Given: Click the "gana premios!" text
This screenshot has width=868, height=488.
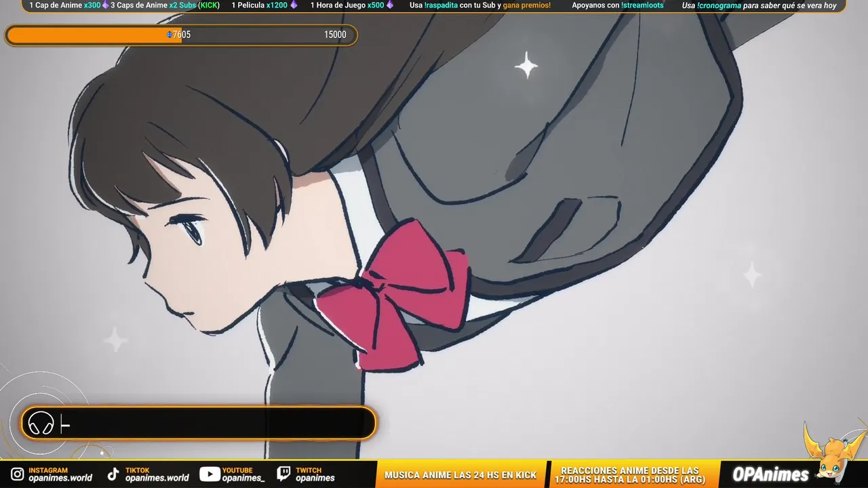Looking at the screenshot, I should (527, 5).
